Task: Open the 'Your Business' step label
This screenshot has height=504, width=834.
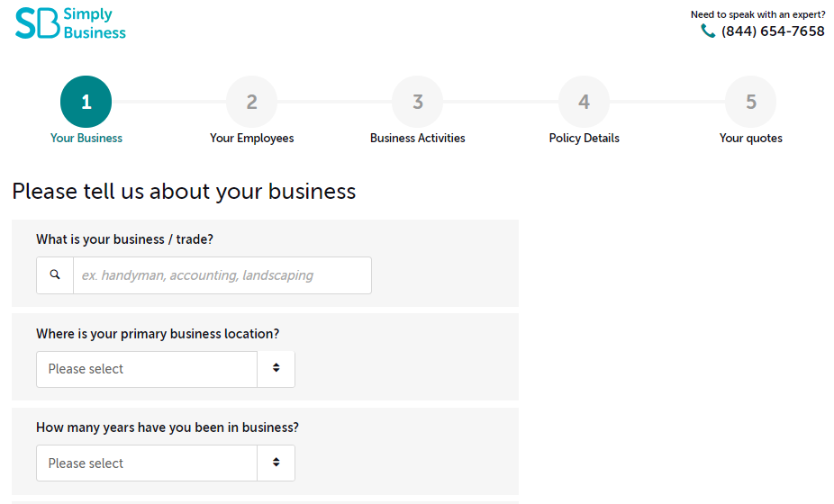Action: click(x=86, y=139)
